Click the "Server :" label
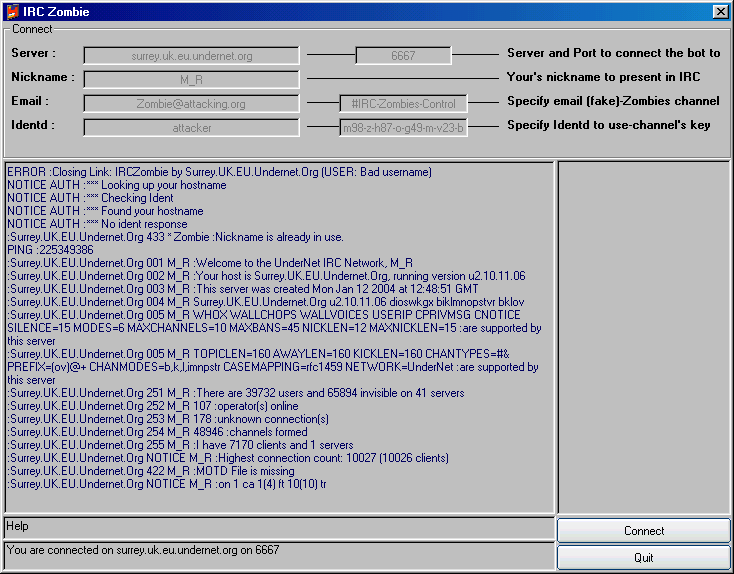Screen dimensions: 734x574 pos(34,53)
